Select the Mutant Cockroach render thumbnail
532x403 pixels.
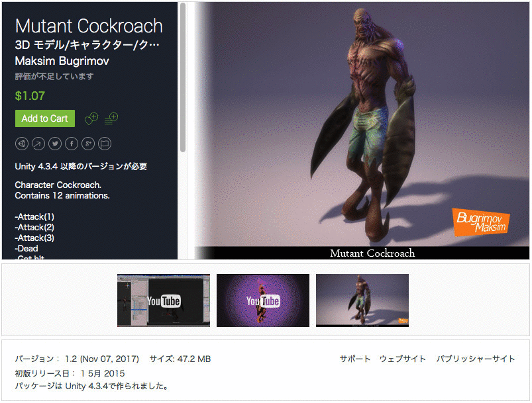click(x=362, y=300)
